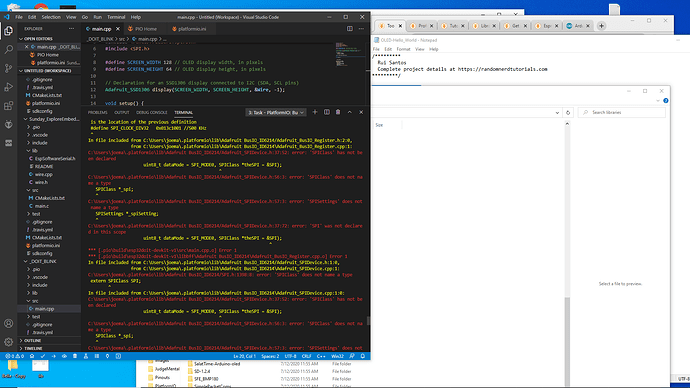Create a new terminal with the plus icon
Image resolution: width=690 pixels, height=388 pixels.
pyautogui.click(x=315, y=112)
